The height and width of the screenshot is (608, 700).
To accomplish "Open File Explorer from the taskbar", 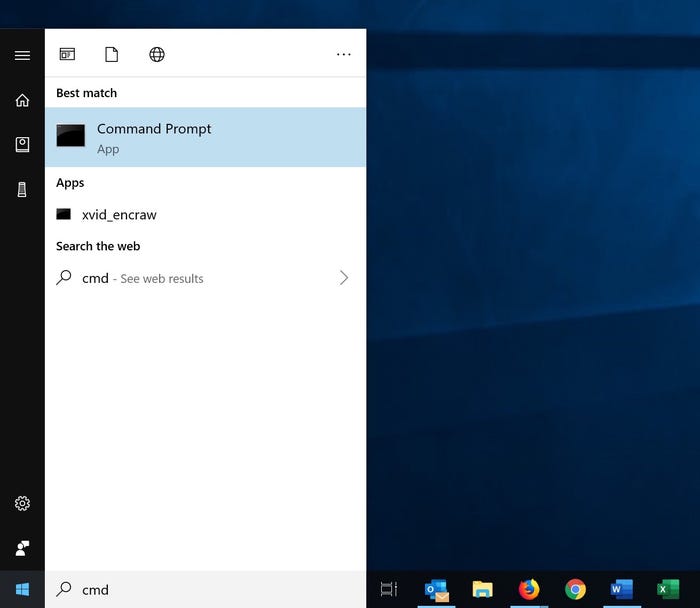I will [x=483, y=589].
